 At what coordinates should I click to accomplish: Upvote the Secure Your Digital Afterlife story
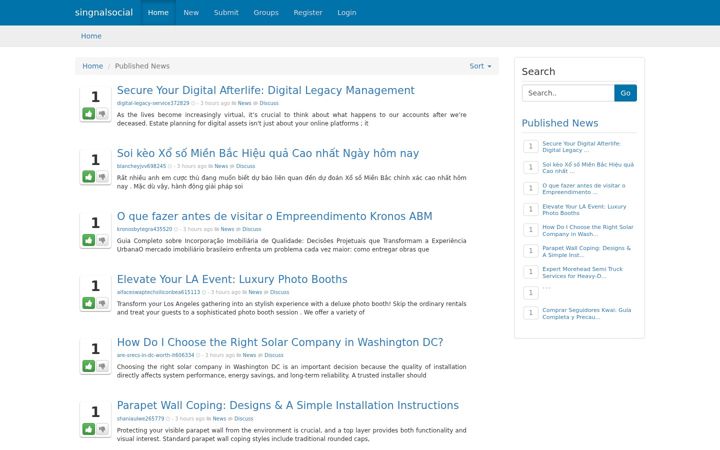89,113
